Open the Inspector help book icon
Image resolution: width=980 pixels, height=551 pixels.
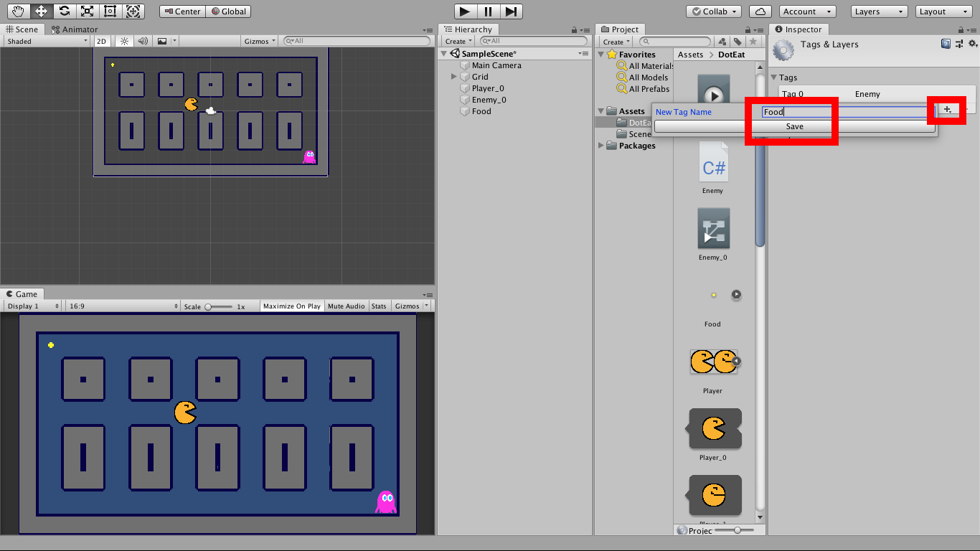coord(946,44)
